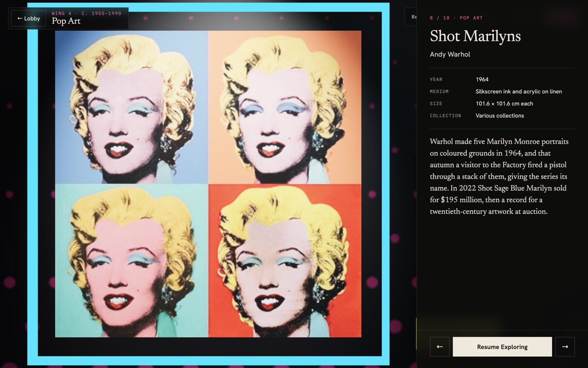Click the MEDIUM field label

[x=439, y=92]
